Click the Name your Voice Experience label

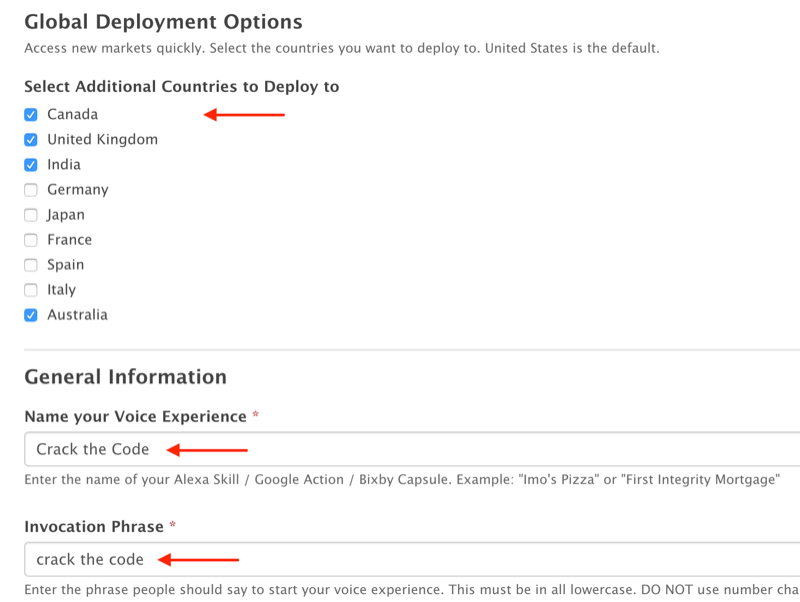136,416
